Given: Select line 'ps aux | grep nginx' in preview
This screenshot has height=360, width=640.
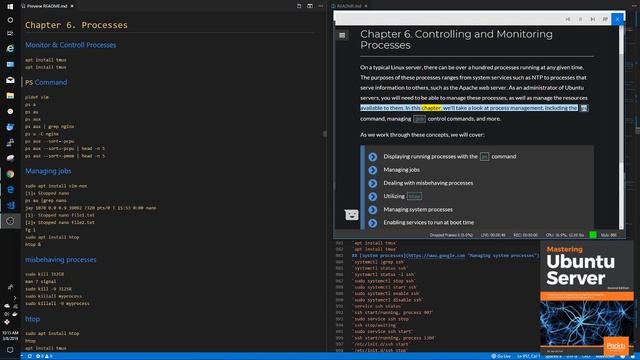Looking at the screenshot, I should point(49,127).
